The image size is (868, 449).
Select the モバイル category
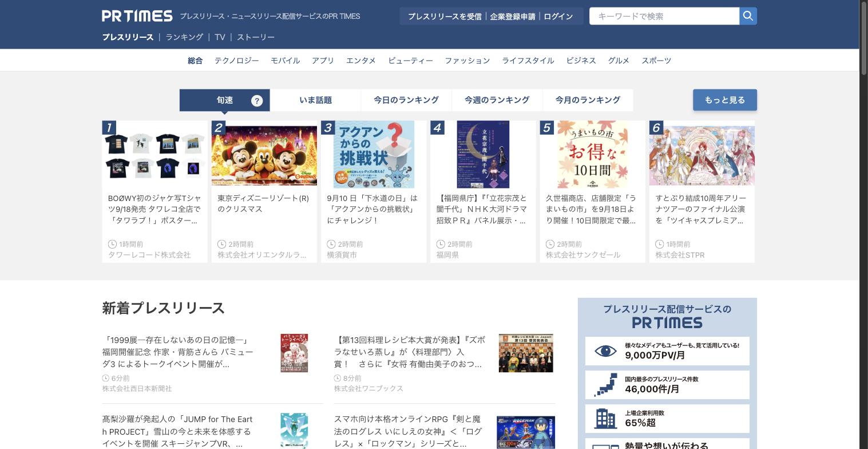click(x=285, y=60)
